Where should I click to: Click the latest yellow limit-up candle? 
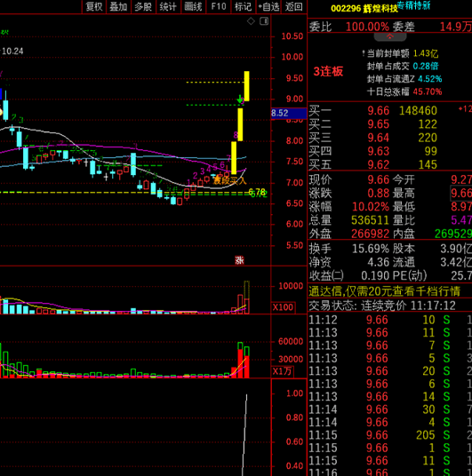(x=246, y=86)
